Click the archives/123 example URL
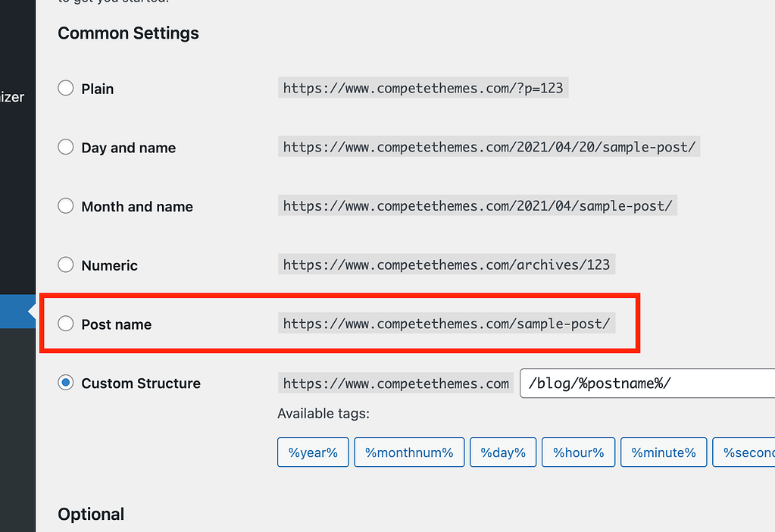 click(446, 264)
